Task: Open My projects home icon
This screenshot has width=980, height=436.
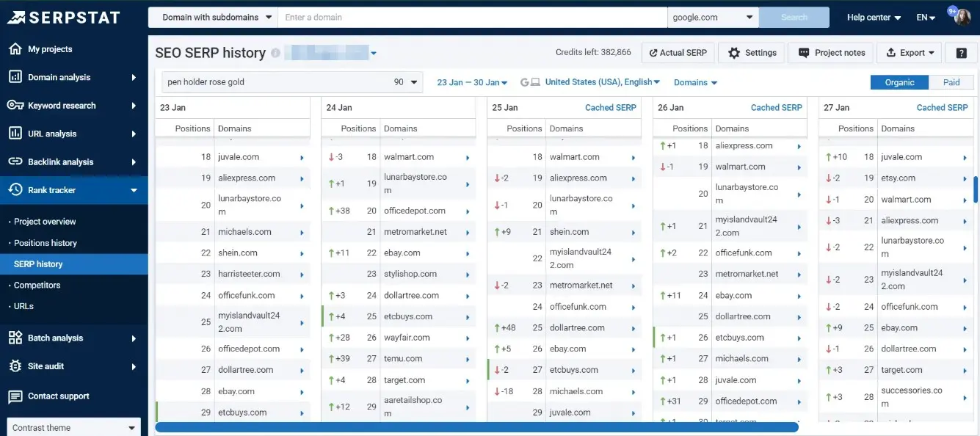Action: click(x=15, y=49)
